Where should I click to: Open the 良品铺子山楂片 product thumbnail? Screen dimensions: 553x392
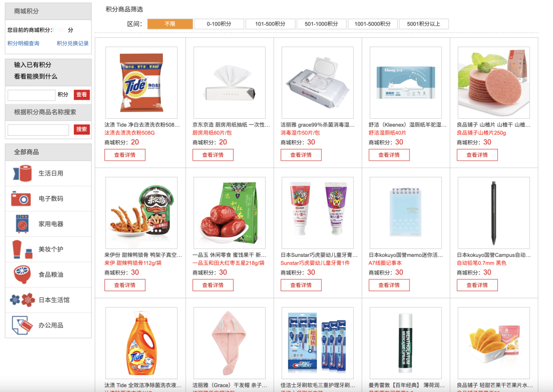494,82
